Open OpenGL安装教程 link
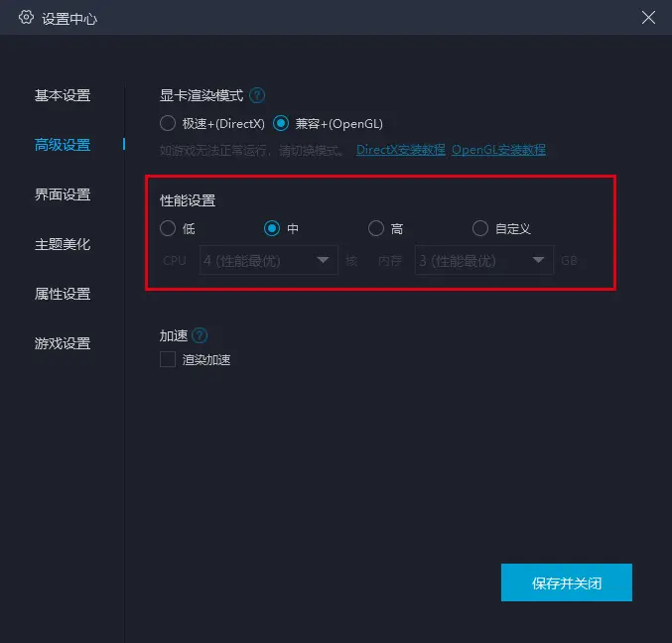 (498, 150)
